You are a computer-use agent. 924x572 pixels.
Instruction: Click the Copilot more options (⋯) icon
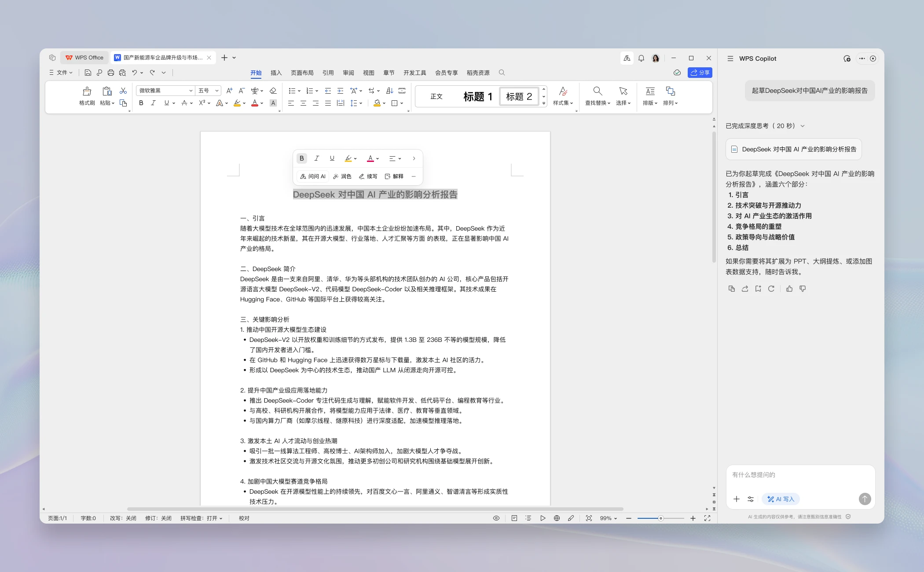pos(862,59)
